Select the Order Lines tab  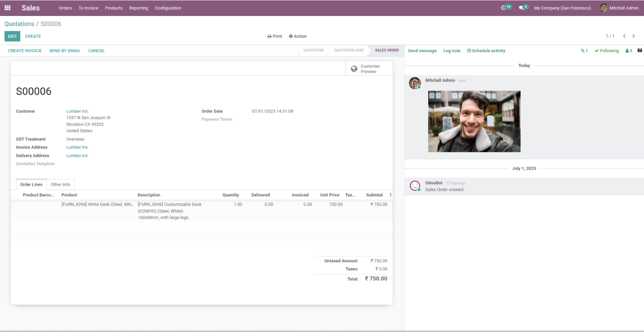pyautogui.click(x=31, y=185)
